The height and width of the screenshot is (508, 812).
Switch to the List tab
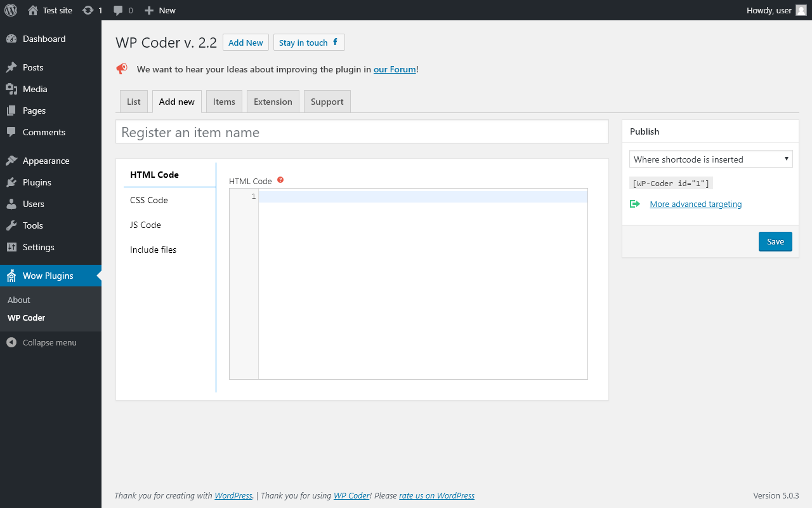click(134, 102)
